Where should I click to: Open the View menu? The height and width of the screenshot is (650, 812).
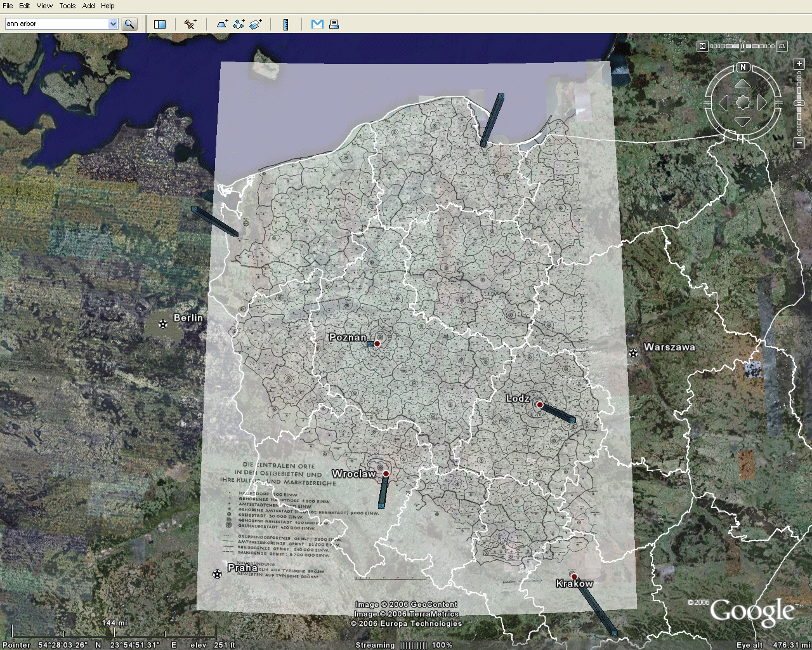(x=44, y=6)
